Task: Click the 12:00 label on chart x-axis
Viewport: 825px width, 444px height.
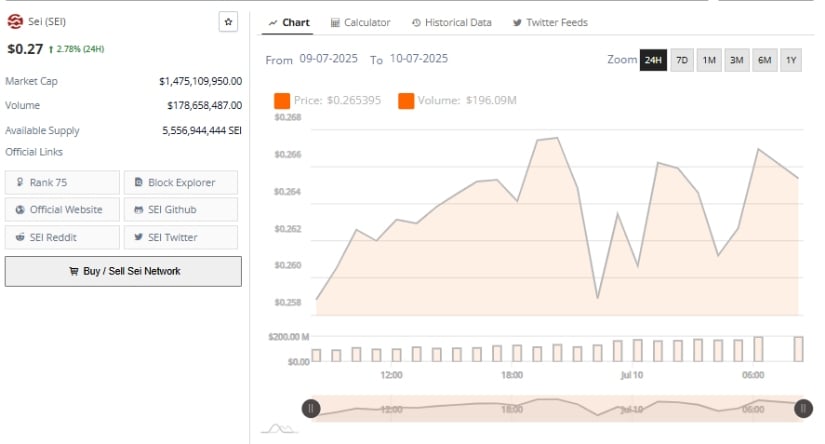Action: pos(391,375)
